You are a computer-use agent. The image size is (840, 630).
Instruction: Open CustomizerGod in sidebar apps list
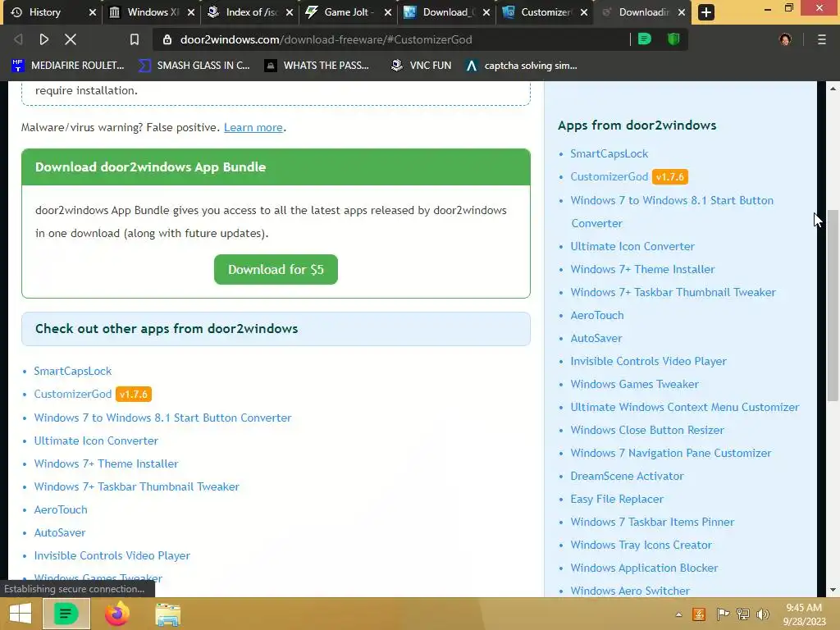tap(609, 177)
